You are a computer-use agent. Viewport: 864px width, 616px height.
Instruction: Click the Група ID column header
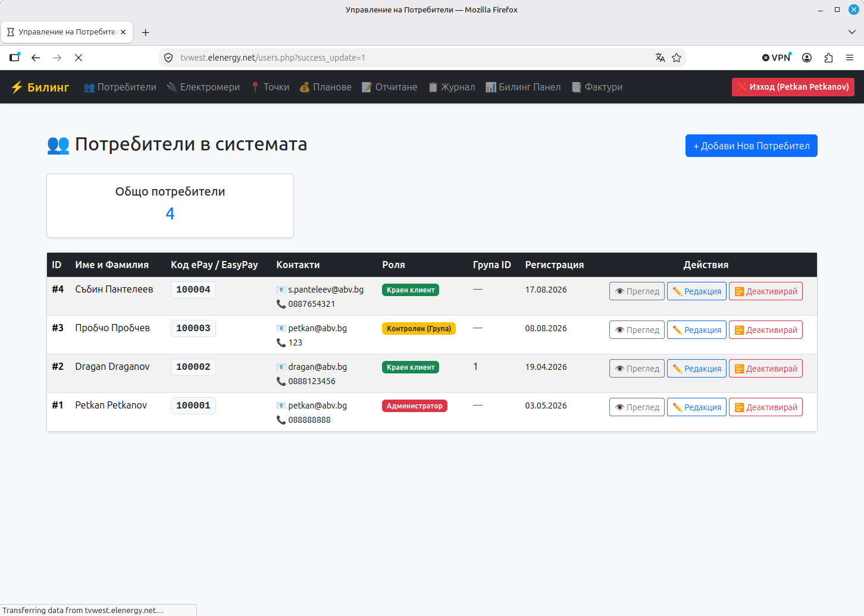[492, 265]
